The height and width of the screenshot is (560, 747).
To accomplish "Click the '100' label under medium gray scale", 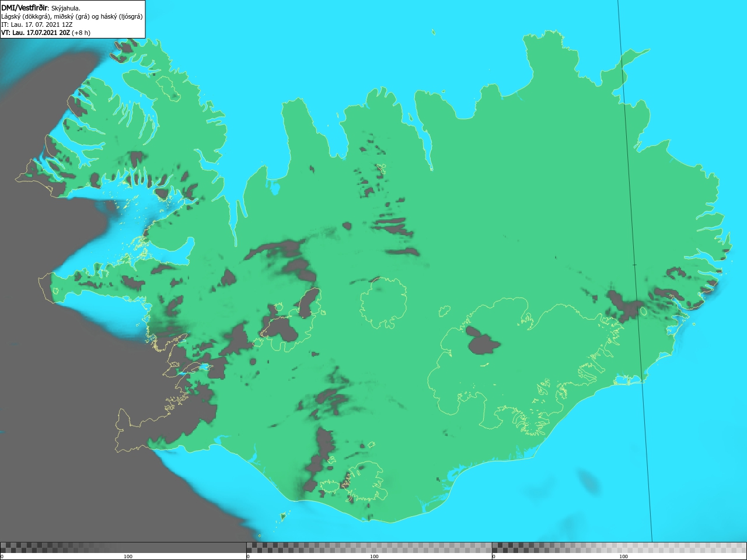I will (x=374, y=556).
